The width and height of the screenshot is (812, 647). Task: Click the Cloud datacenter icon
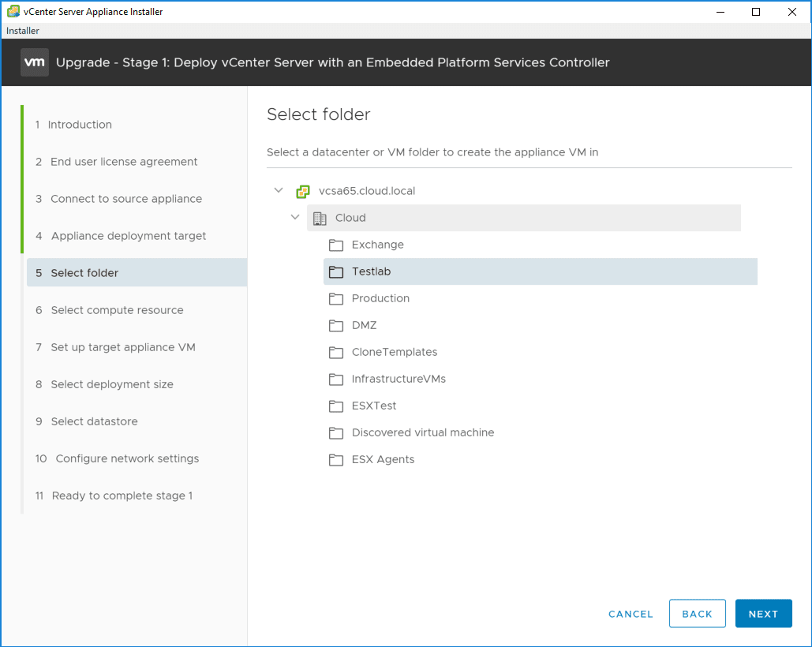pyautogui.click(x=320, y=219)
